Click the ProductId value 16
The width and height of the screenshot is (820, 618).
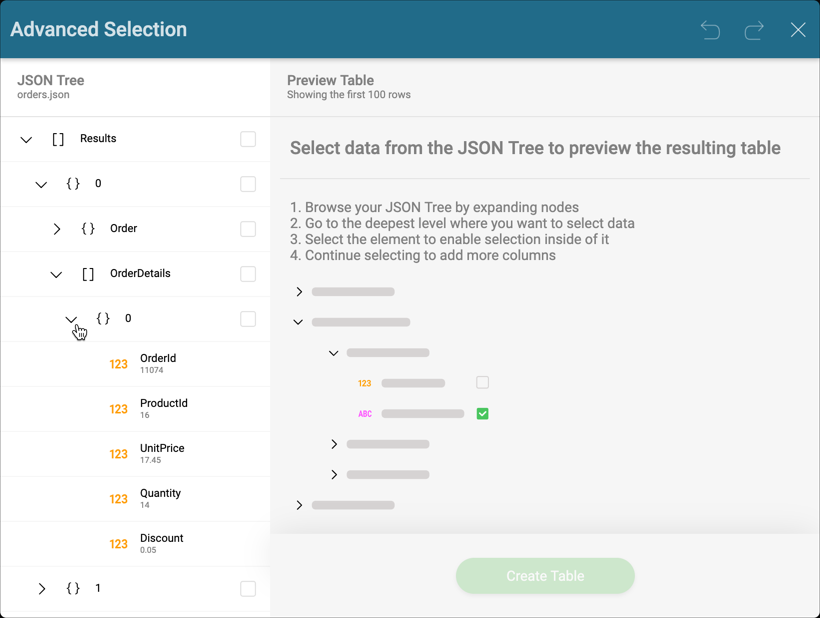(x=145, y=415)
